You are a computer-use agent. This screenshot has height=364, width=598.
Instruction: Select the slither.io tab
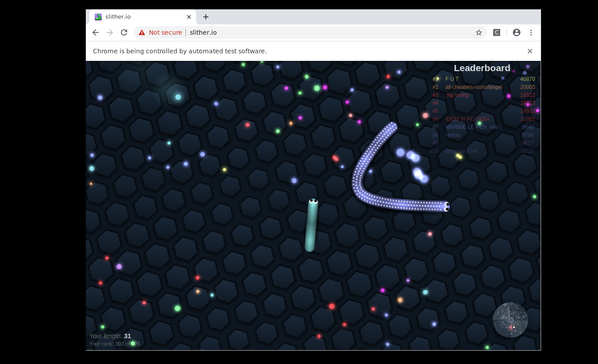pos(143,17)
